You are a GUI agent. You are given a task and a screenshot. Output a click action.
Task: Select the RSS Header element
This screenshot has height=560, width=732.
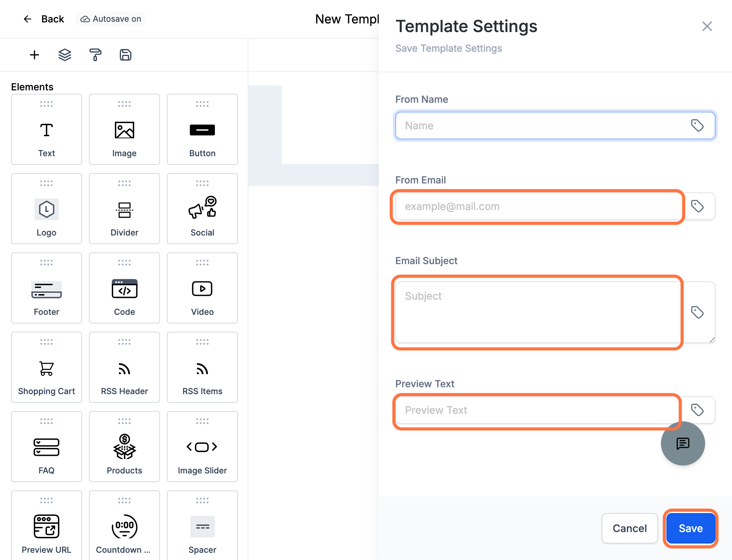click(x=125, y=367)
